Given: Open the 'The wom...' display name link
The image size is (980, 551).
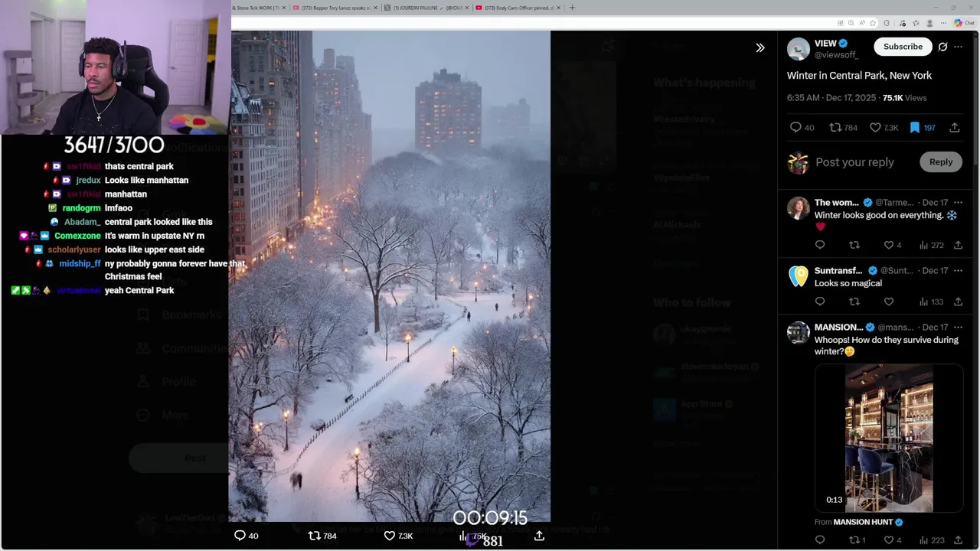Looking at the screenshot, I should [837, 203].
